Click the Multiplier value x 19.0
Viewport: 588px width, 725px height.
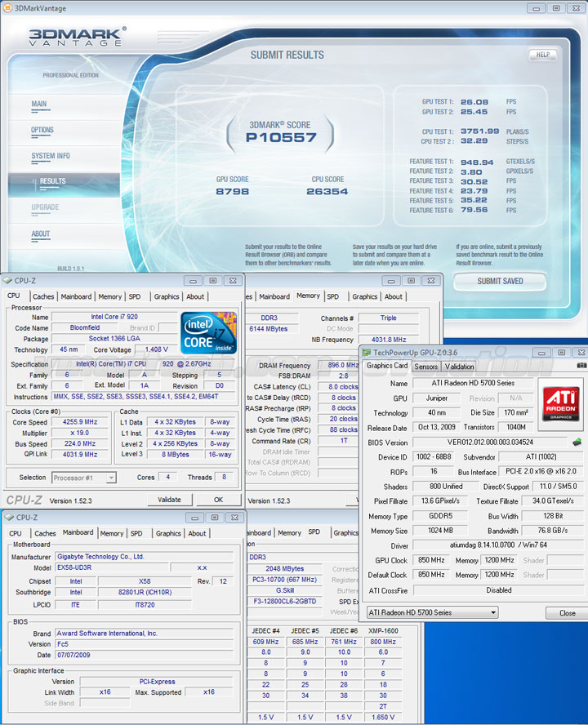80,433
